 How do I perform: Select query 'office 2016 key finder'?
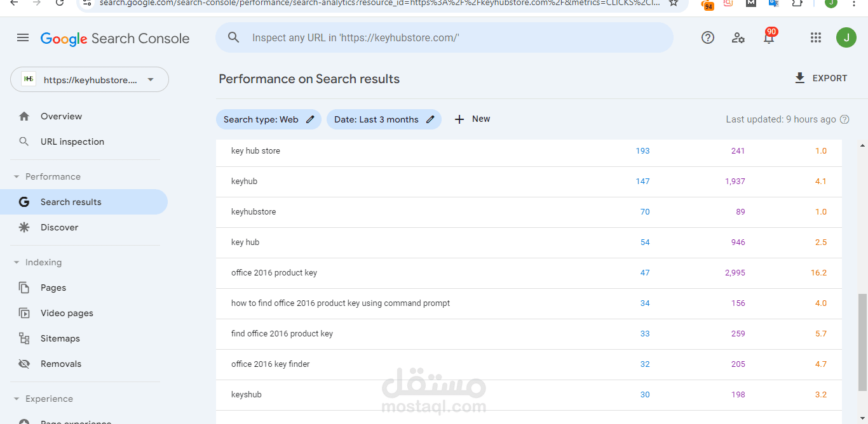tap(529, 364)
